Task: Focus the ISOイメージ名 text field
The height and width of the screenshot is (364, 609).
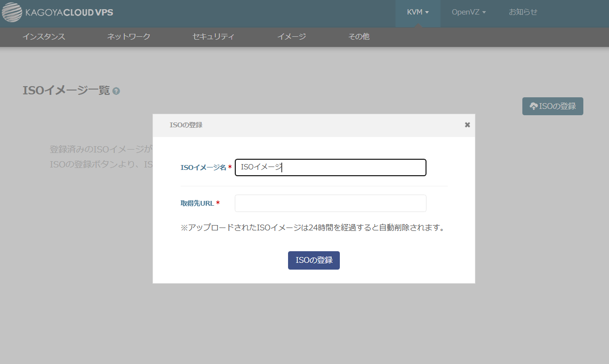Action: click(x=330, y=167)
